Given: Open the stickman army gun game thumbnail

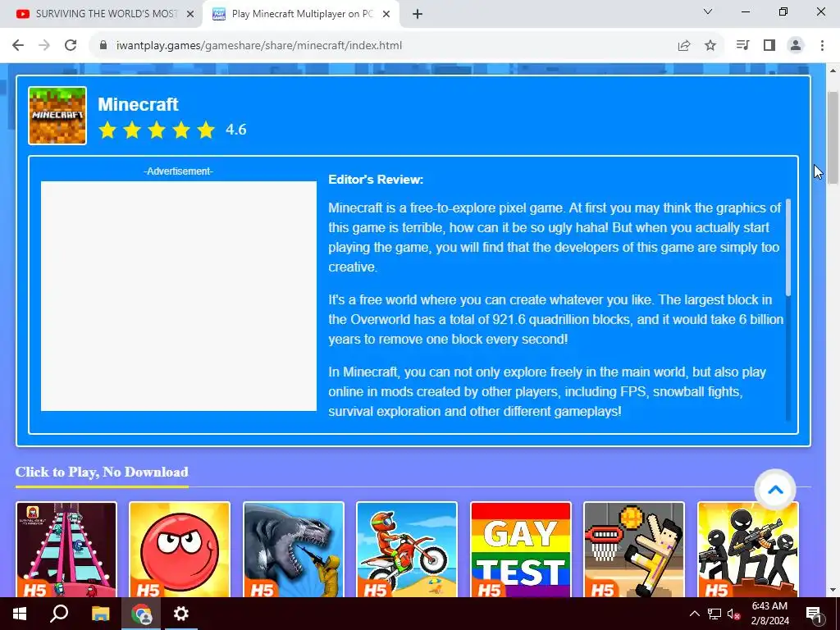Looking at the screenshot, I should [x=748, y=550].
